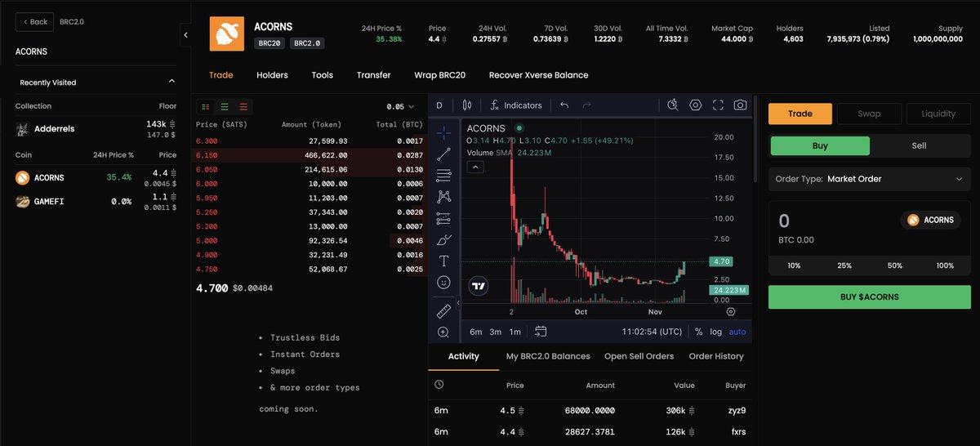980x446 pixels.
Task: Activate the zoom in tool
Action: [443, 332]
